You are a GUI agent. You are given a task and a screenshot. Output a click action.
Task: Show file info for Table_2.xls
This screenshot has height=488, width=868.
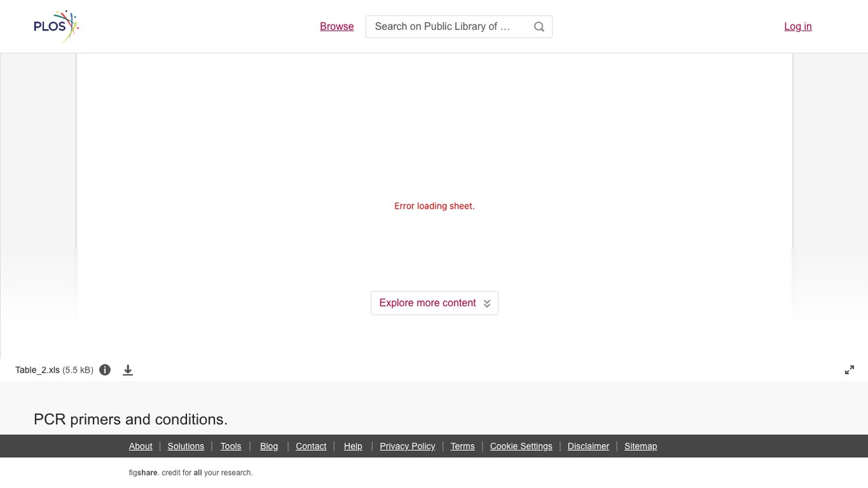(105, 370)
